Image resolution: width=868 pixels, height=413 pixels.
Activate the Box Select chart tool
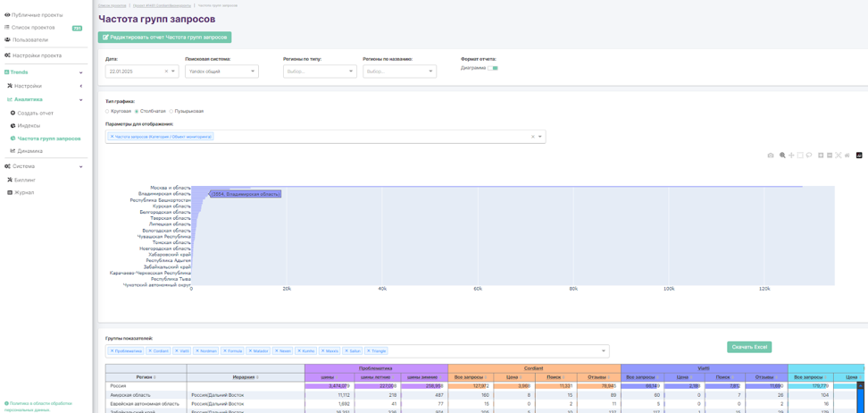click(800, 156)
